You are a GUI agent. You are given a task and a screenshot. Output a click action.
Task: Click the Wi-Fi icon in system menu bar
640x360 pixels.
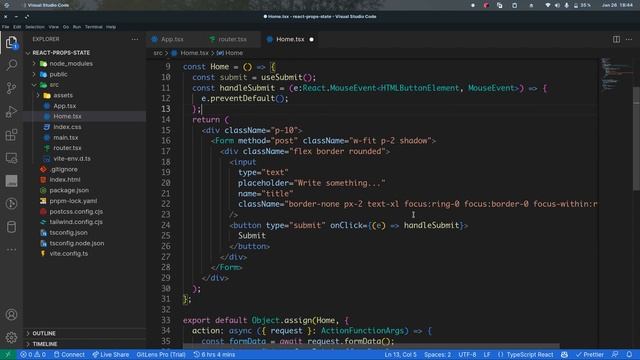[x=548, y=5]
